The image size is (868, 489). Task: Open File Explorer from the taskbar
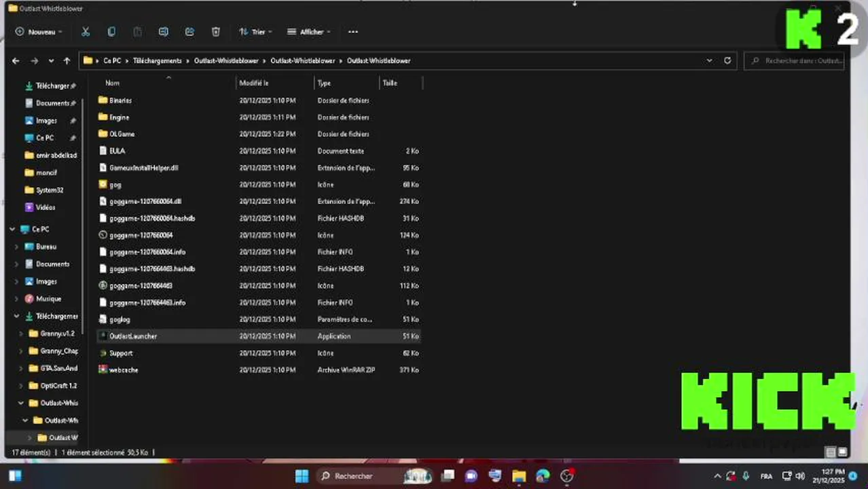(x=519, y=476)
